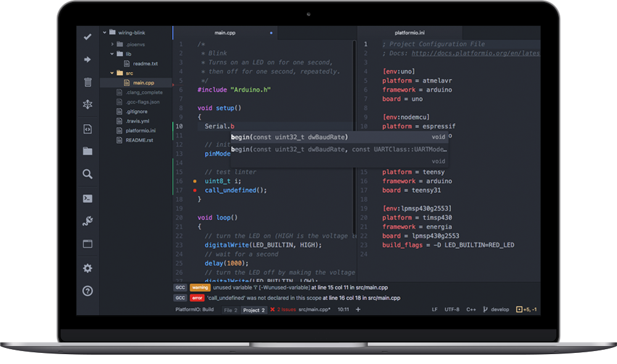Collapse the lib folder
617x364 pixels.
tap(112, 53)
